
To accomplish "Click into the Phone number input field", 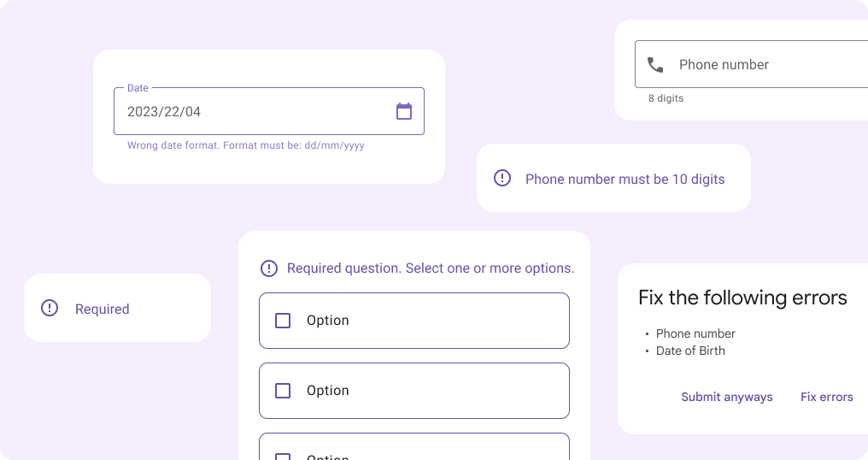I will (769, 65).
